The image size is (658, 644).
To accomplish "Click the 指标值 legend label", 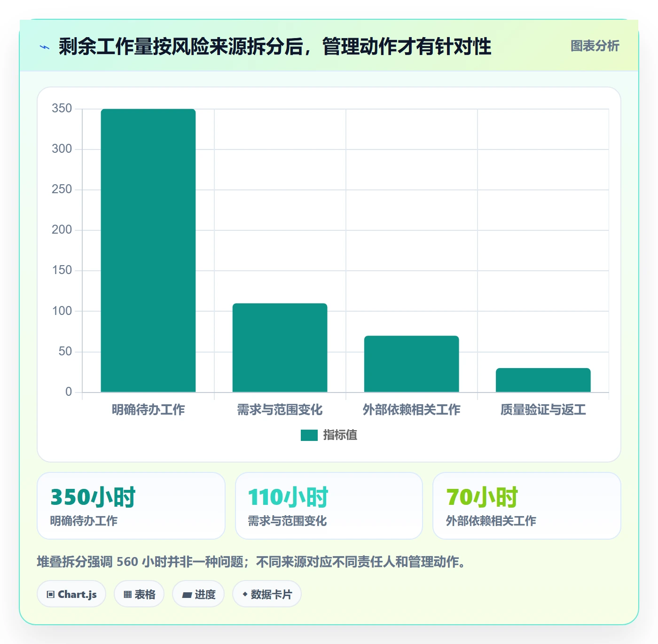I will (x=340, y=435).
